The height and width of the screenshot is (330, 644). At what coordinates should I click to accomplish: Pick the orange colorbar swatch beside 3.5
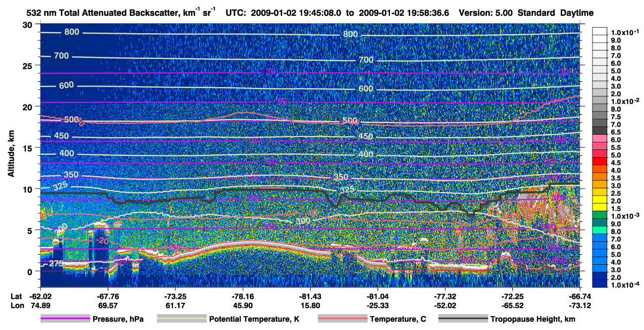click(x=600, y=178)
